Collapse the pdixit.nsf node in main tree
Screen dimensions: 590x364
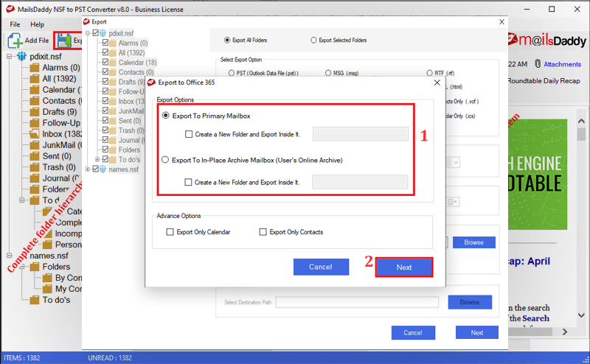point(9,57)
